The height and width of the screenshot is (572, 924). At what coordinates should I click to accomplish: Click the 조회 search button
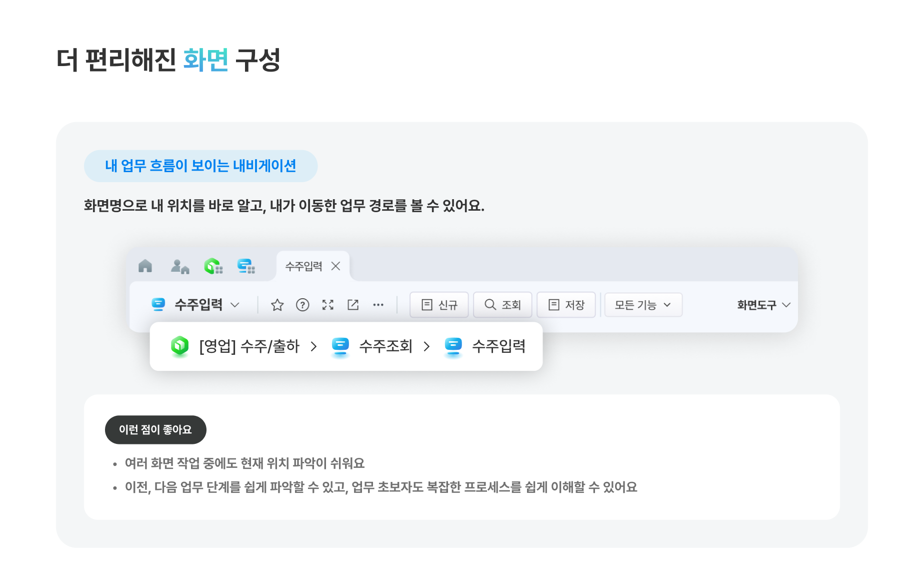tap(502, 305)
